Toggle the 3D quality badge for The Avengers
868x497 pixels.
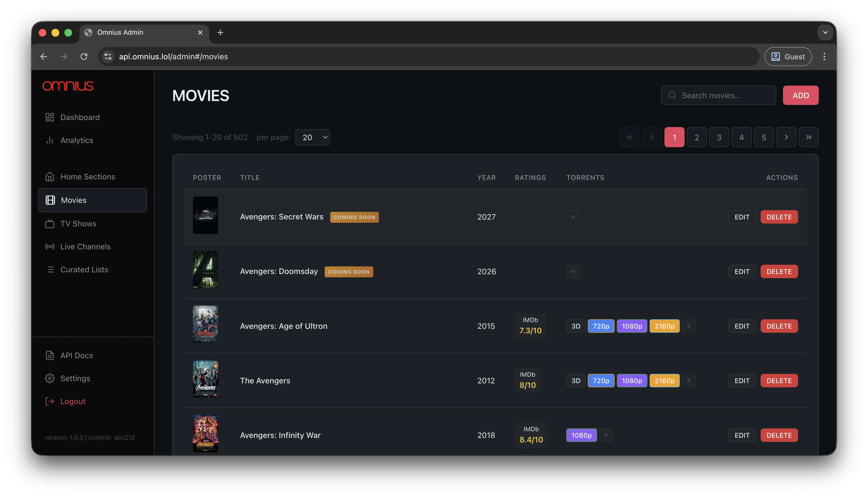(576, 380)
